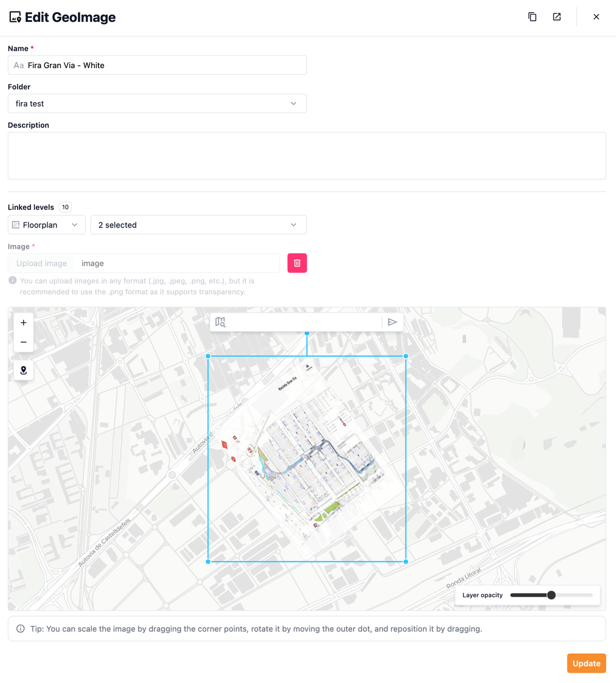616x683 pixels.
Task: Click the map search text field
Action: (x=304, y=322)
